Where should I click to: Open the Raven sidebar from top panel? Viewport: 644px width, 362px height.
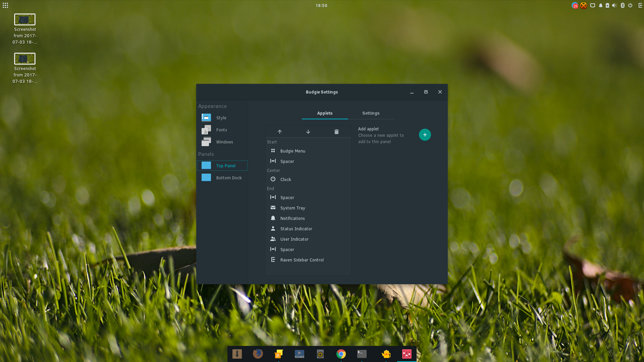640,5
